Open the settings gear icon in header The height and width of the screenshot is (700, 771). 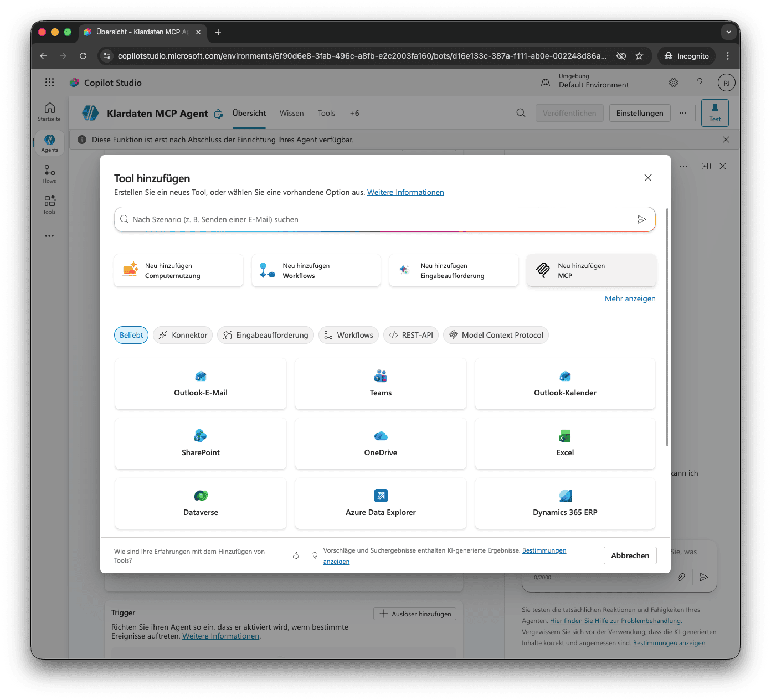[674, 83]
